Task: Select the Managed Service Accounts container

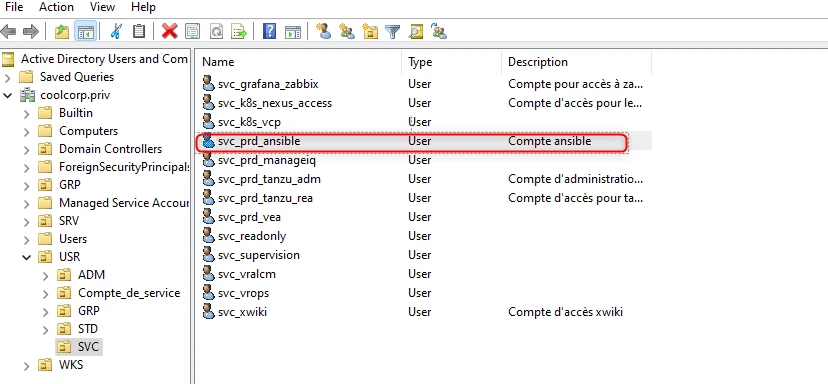Action: (124, 203)
